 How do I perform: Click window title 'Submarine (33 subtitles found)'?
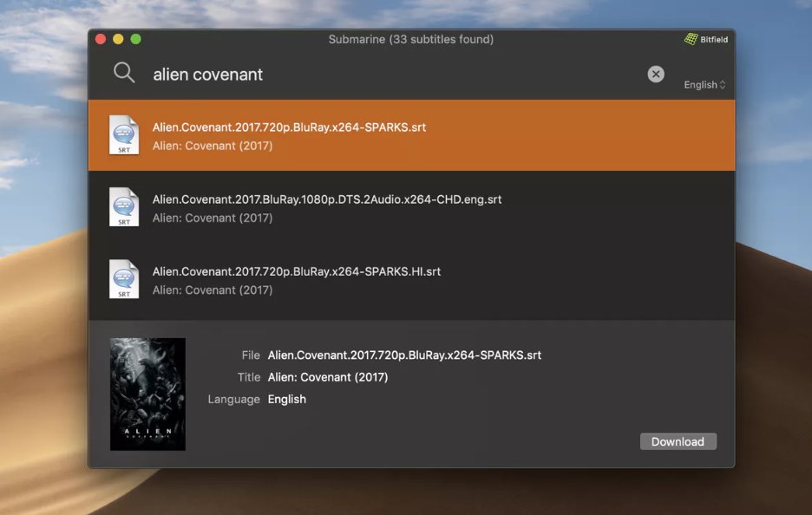click(x=410, y=39)
